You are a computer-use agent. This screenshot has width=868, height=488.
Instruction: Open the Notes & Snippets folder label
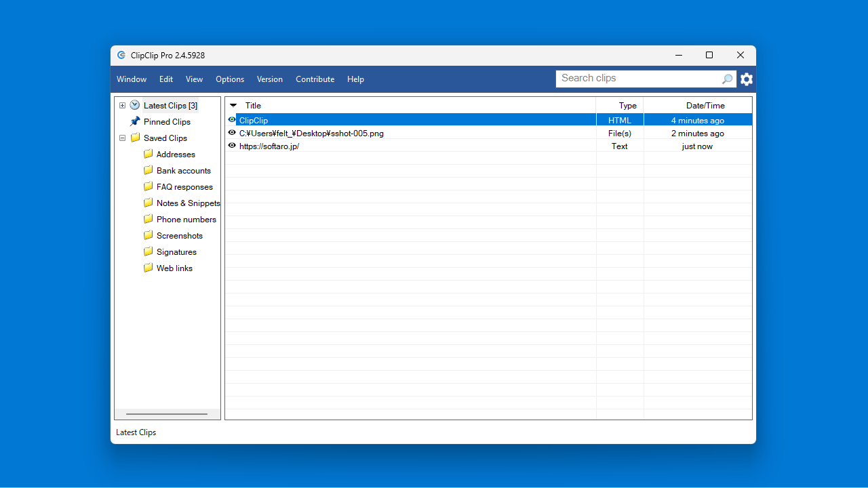tap(188, 203)
